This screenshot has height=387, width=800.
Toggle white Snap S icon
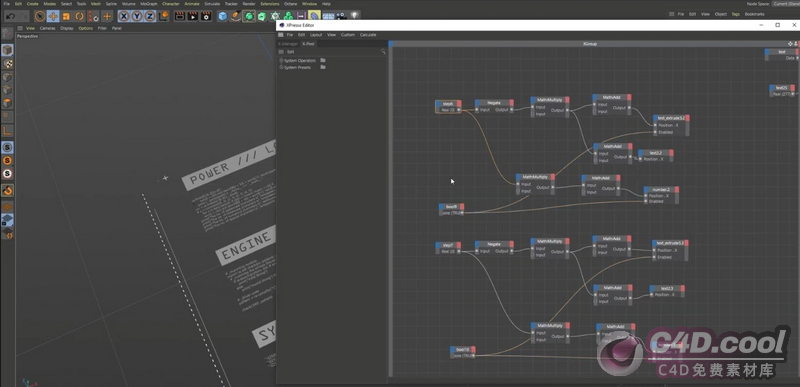(8, 174)
